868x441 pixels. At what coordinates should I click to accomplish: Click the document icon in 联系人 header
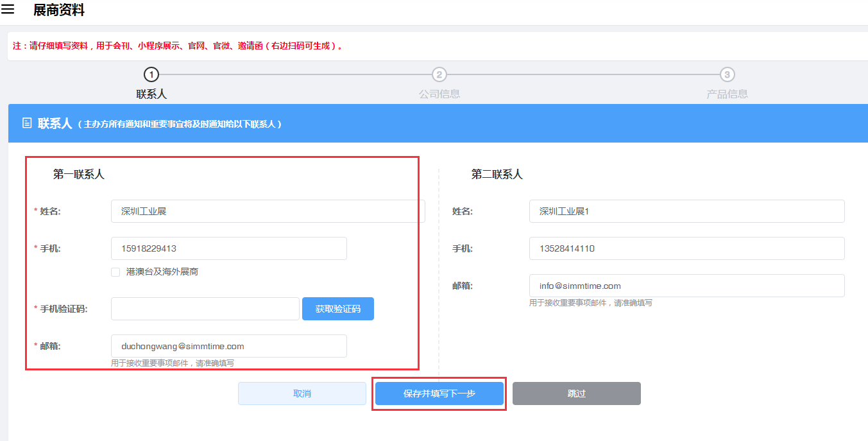(27, 123)
